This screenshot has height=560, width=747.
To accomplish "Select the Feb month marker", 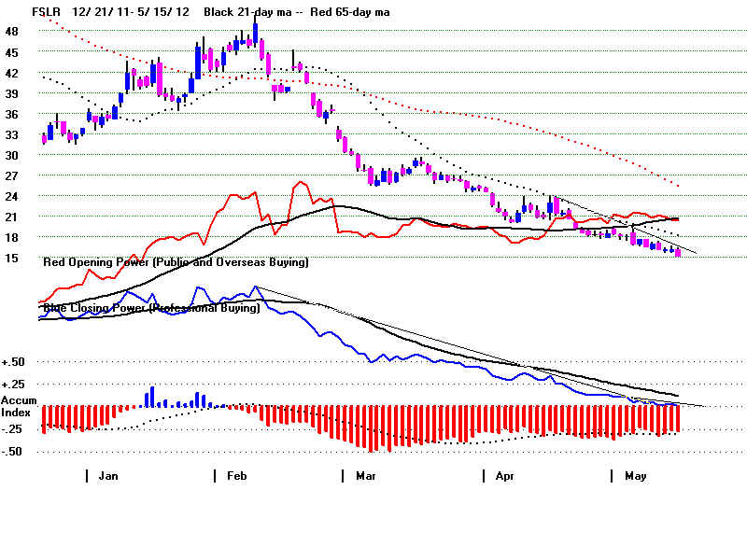I will [x=236, y=476].
